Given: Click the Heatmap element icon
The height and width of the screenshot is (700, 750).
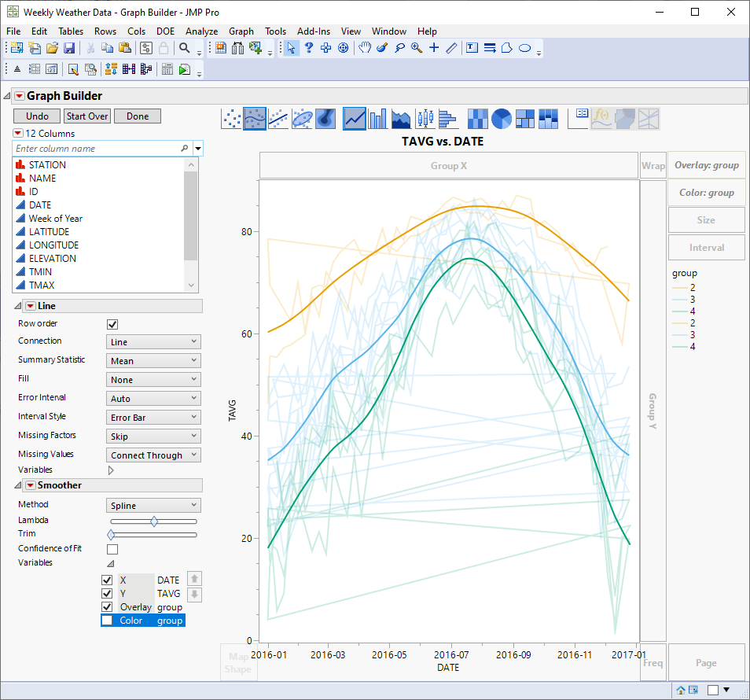Looking at the screenshot, I should pos(477,119).
